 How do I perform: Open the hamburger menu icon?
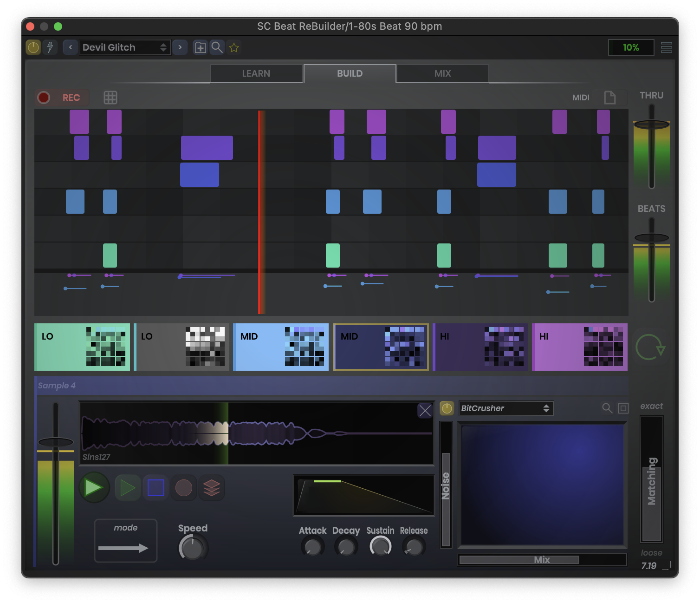click(666, 47)
